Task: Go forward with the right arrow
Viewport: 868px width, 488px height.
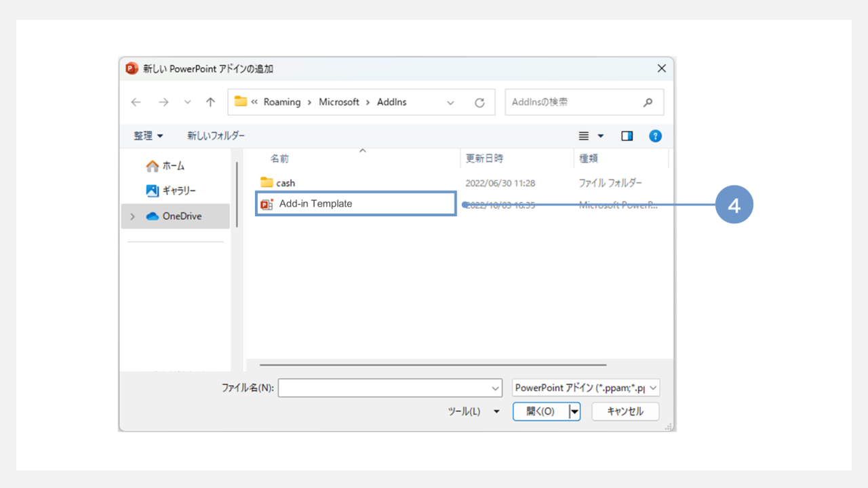Action: [x=163, y=102]
